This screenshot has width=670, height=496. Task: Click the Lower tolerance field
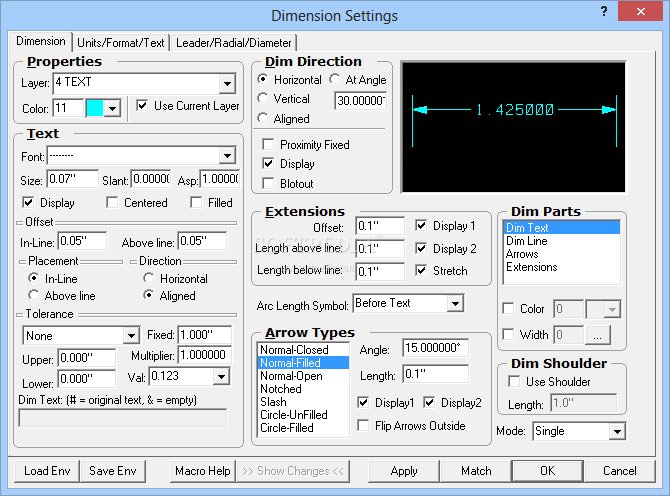[x=87, y=379]
